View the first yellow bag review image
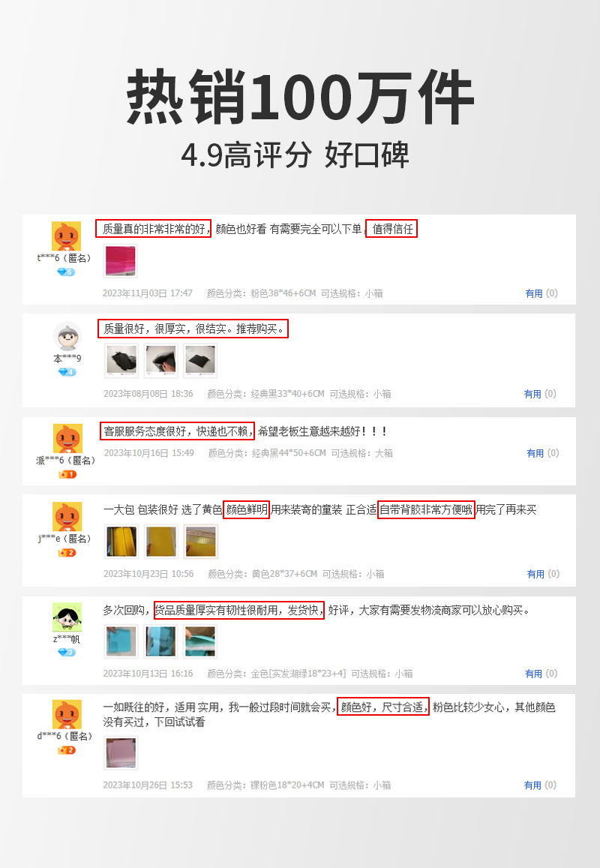Screen dimensions: 600x868 tap(121, 542)
